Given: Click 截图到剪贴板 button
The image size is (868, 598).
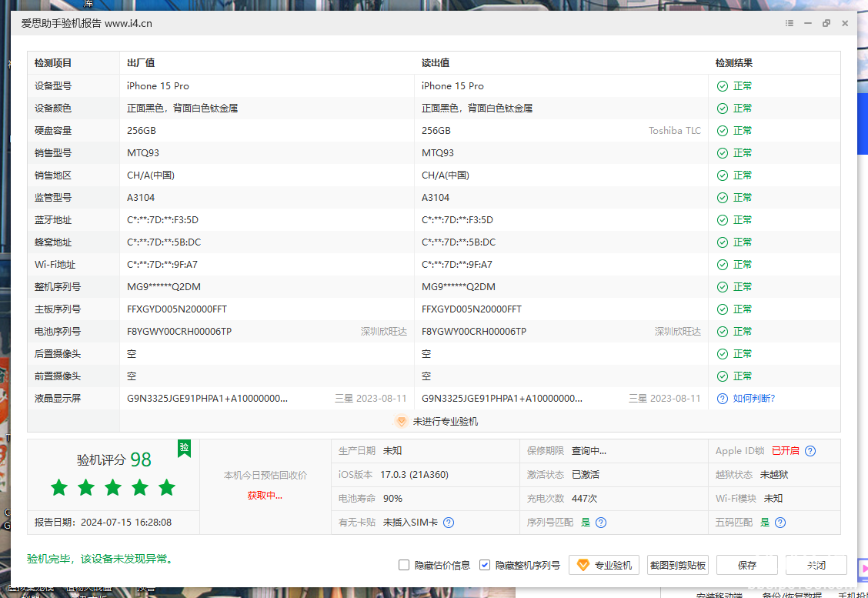Looking at the screenshot, I should pyautogui.click(x=678, y=566).
